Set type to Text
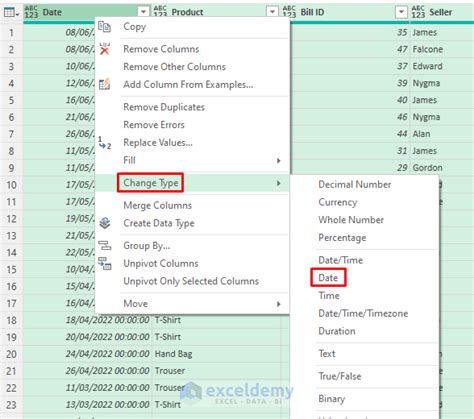 (327, 354)
